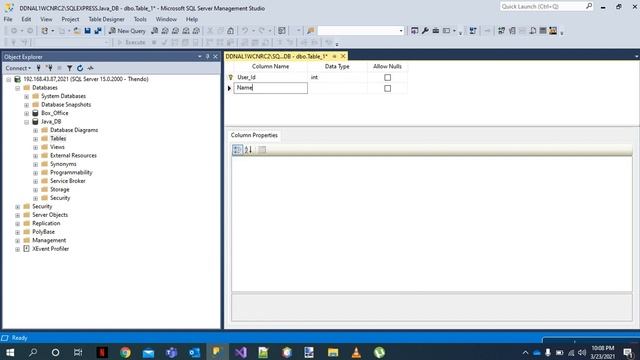Click the Categorized view icon in Column Properties
This screenshot has width=640, height=360.
point(237,150)
